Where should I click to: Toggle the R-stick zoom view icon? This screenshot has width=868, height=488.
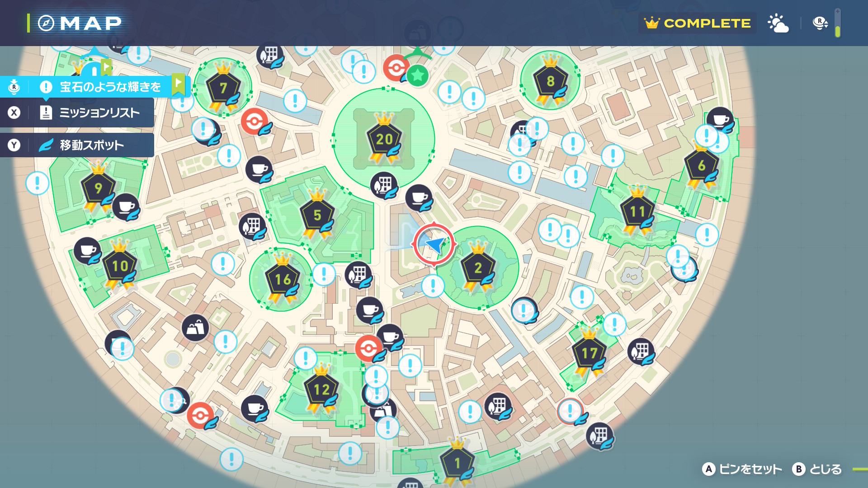pos(820,23)
